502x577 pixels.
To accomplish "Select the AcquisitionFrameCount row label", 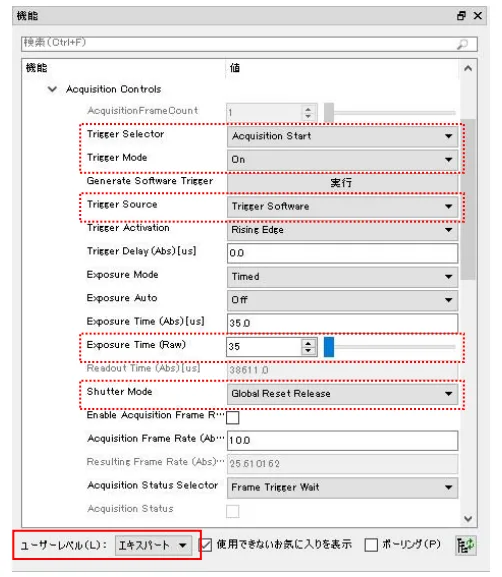I will (143, 111).
